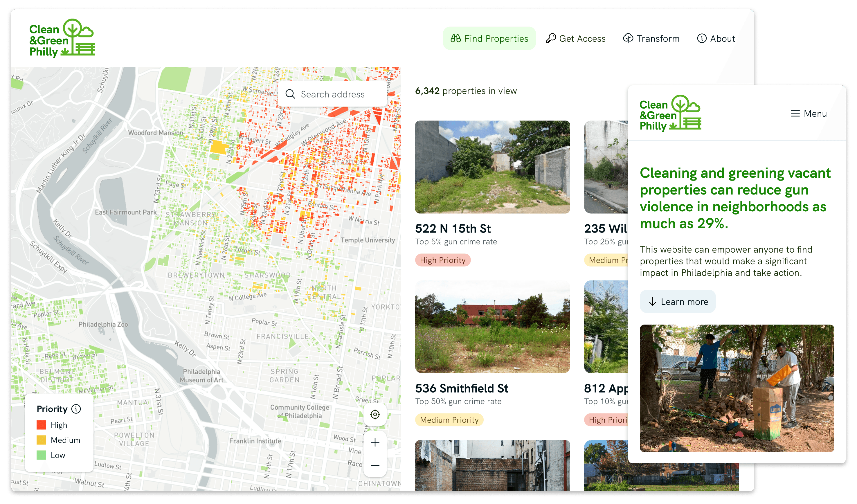Open the Get Access page

[576, 38]
